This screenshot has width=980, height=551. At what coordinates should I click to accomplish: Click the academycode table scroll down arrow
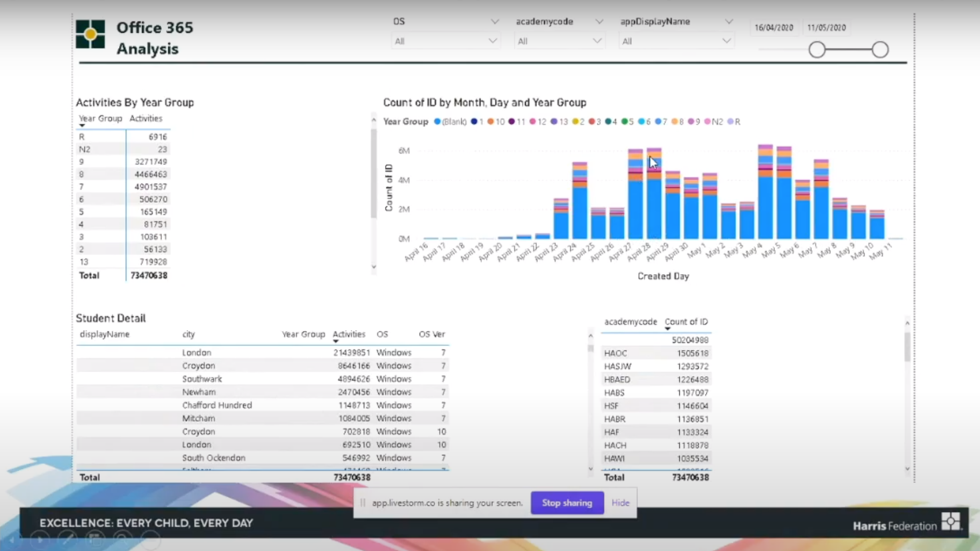907,469
